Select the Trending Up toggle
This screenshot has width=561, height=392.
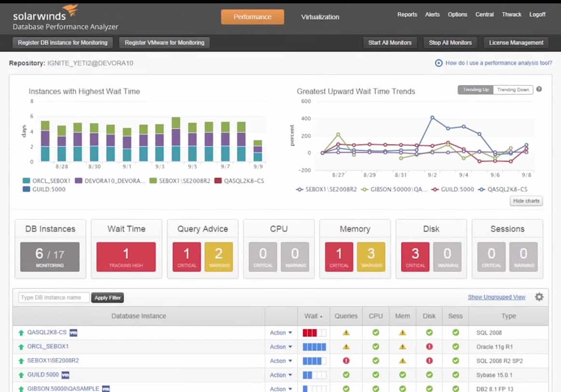point(476,90)
